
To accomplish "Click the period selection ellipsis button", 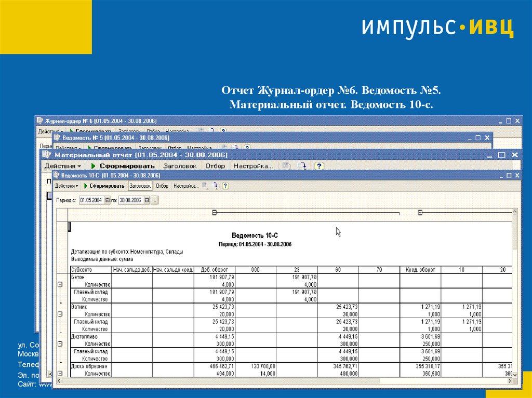I will 154,200.
